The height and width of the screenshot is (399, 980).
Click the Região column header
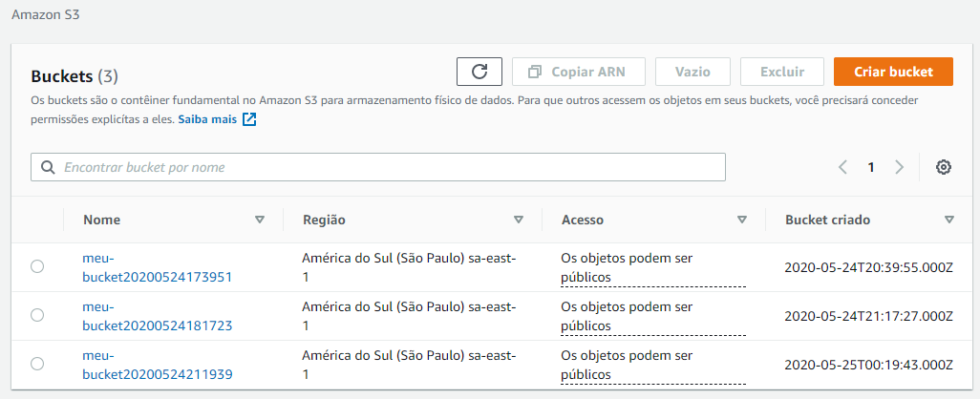[x=324, y=220]
